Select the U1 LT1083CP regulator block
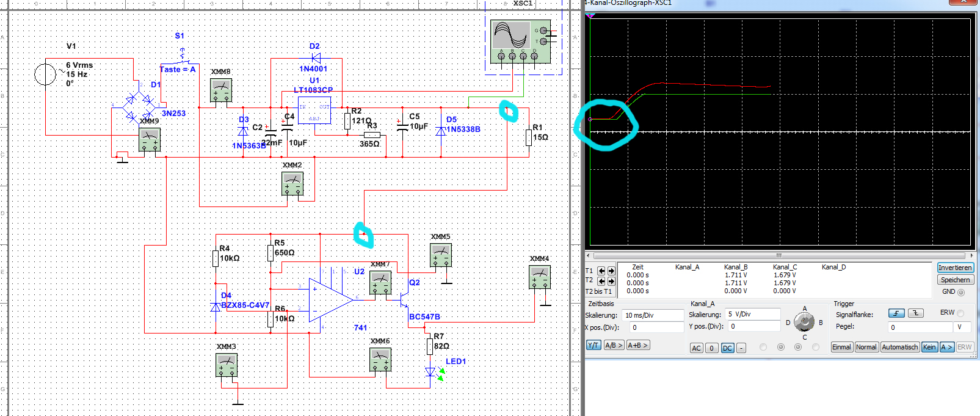Viewport: 980px width, 416px height. pos(314,110)
